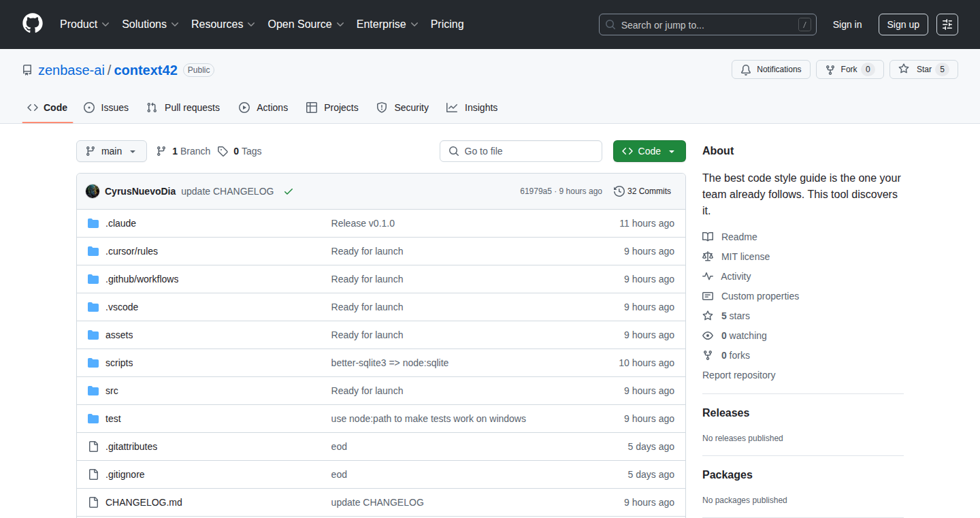Switch to the Projects tab
The width and height of the screenshot is (980, 518).
(332, 108)
